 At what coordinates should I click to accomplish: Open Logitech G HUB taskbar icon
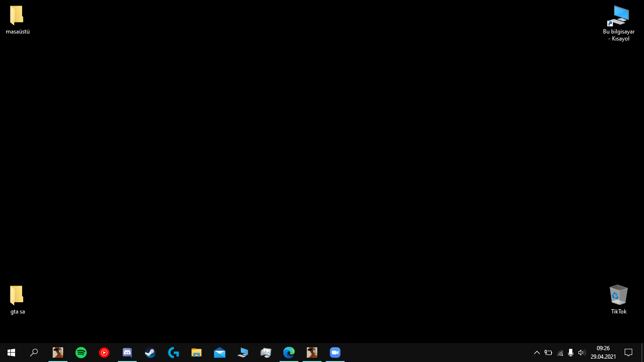pyautogui.click(x=173, y=353)
